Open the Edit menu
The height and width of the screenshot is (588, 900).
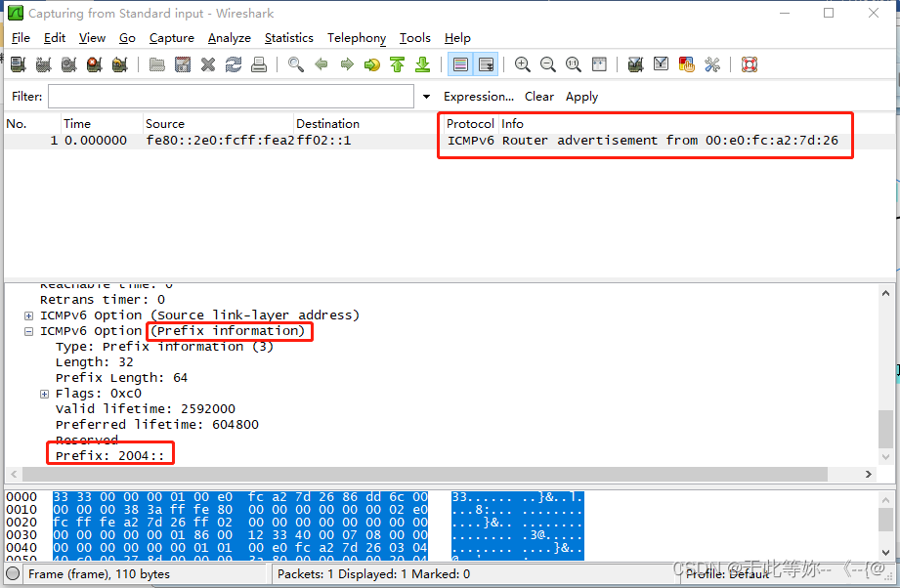(55, 38)
